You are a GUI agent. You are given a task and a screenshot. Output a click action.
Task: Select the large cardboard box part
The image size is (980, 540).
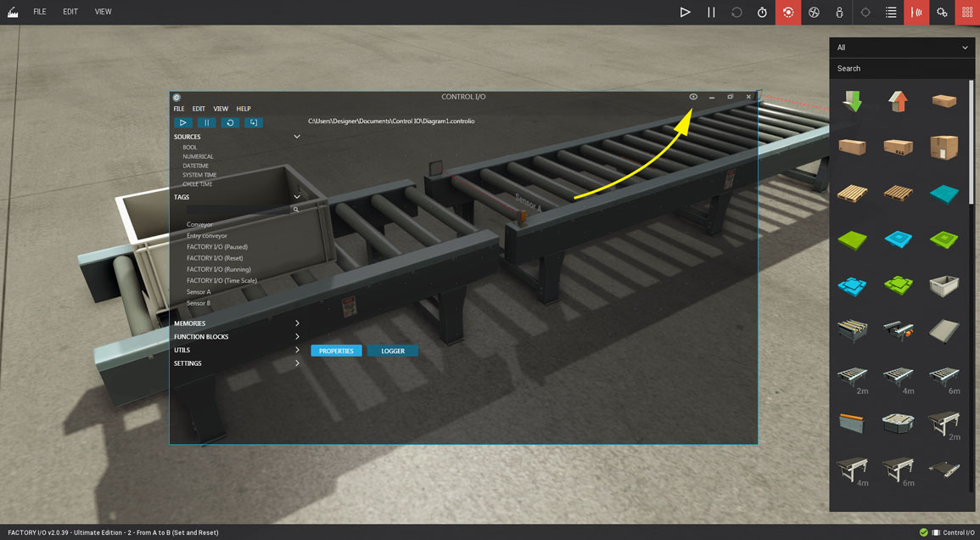tap(944, 147)
